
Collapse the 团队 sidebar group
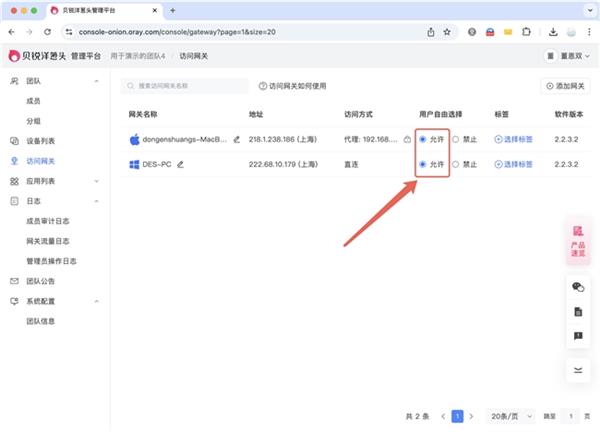[x=96, y=80]
